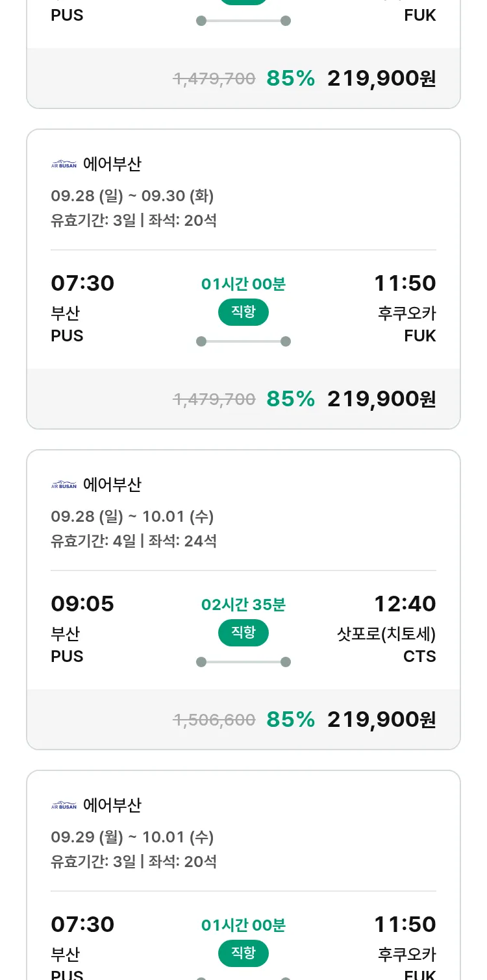
Task: Open the 09.29 (월) ~ 10.01 (수) date range
Action: (132, 837)
